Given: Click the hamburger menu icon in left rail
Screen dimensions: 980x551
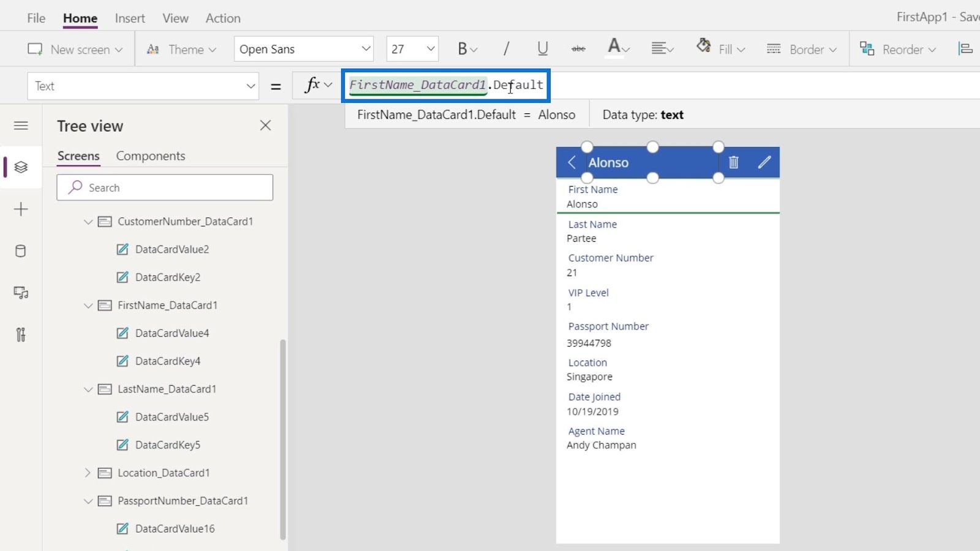Looking at the screenshot, I should coord(21,126).
